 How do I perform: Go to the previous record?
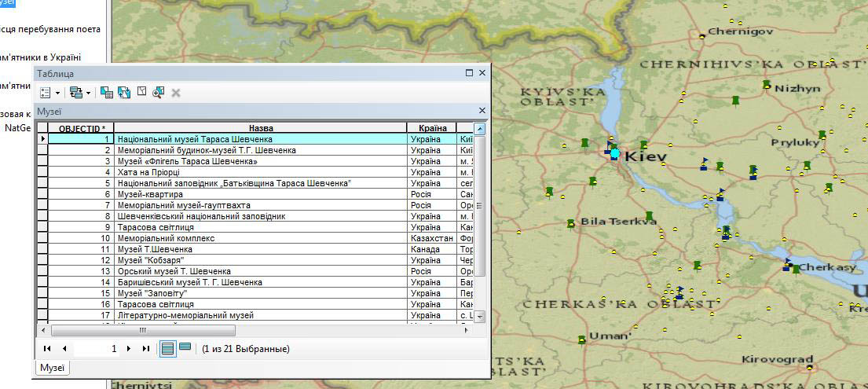[x=64, y=349]
